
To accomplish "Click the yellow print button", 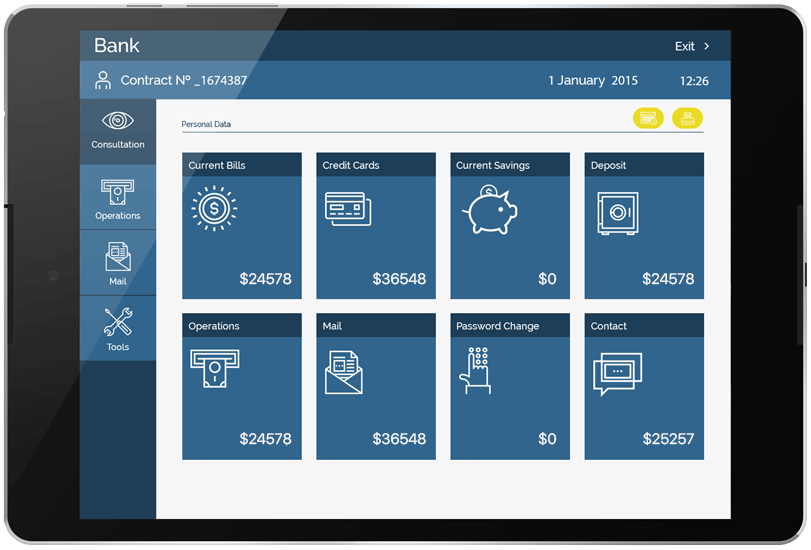I will [687, 119].
